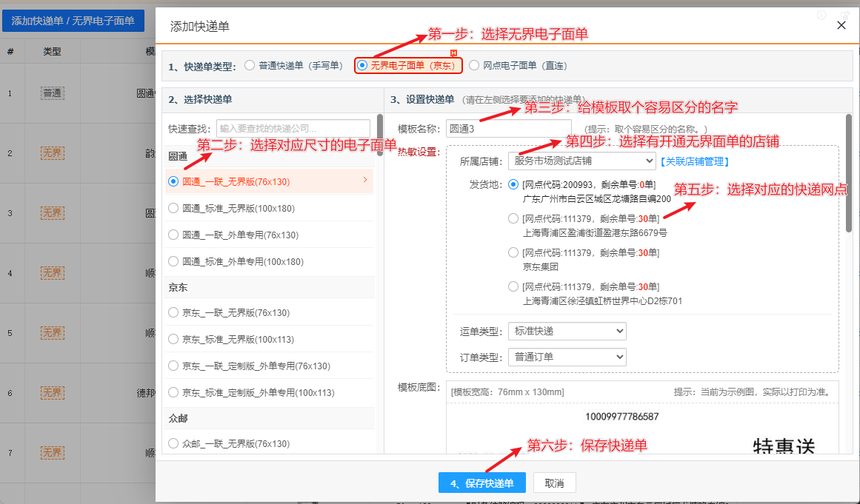Pick 京东_一联_无界版(76x130) template
This screenshot has height=504, width=860.
point(173,313)
